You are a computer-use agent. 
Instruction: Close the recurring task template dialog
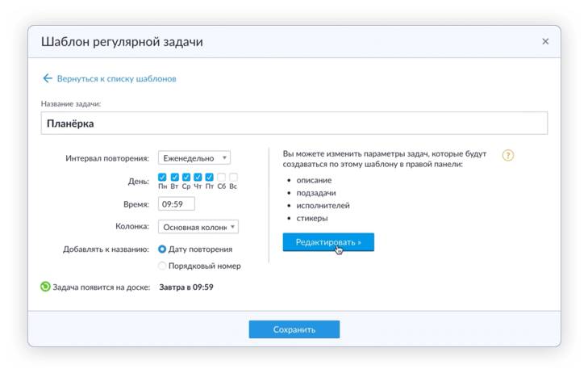545,41
